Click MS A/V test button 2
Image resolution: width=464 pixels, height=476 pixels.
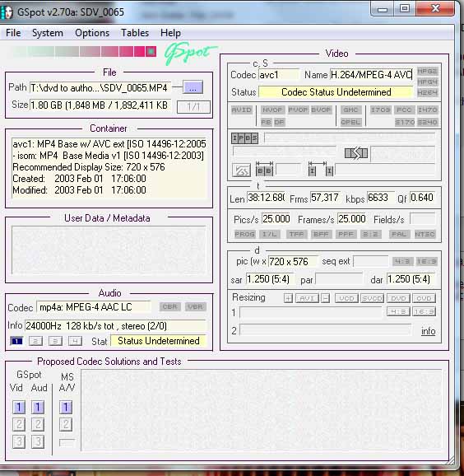click(66, 424)
